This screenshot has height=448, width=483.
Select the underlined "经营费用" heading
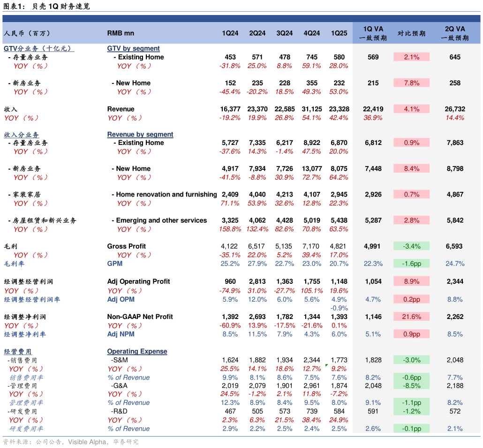click(18, 351)
